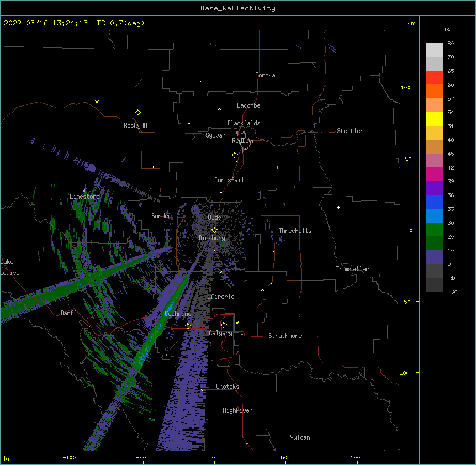Click the white asterisk marker east of Innisfail
The image size is (476, 465).
[x=277, y=167]
